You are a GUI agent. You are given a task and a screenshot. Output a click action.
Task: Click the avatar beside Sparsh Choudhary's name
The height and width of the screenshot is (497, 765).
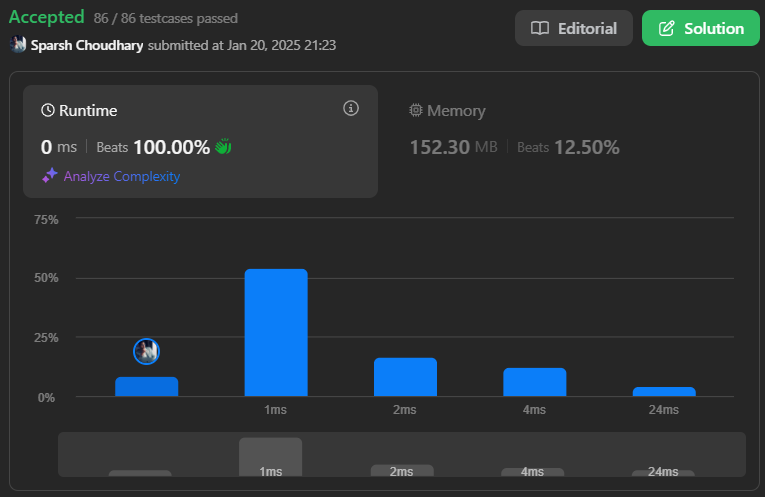pyautogui.click(x=18, y=45)
